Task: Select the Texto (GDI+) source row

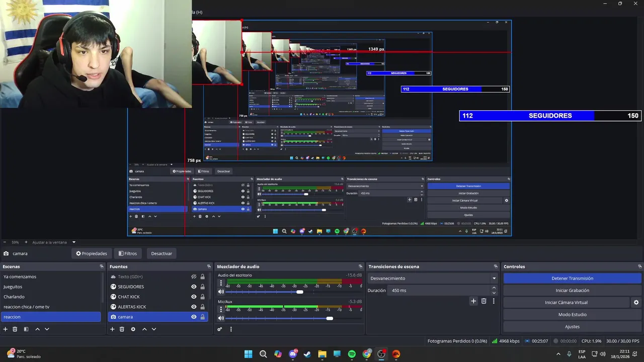Action: (158, 277)
